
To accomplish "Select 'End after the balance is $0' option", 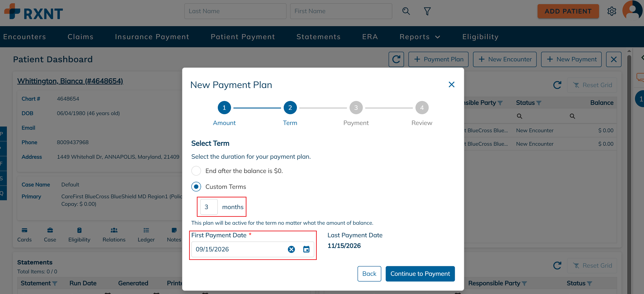I will click(196, 171).
